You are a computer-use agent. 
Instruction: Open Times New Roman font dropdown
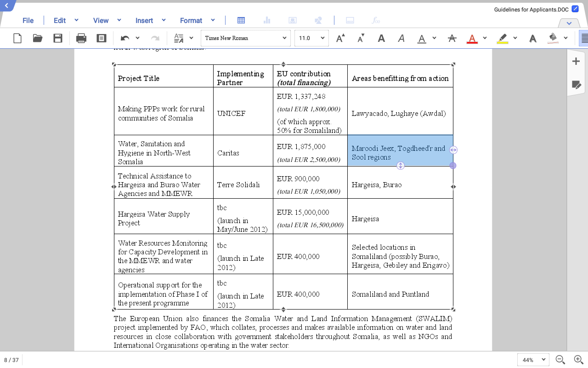246,38
